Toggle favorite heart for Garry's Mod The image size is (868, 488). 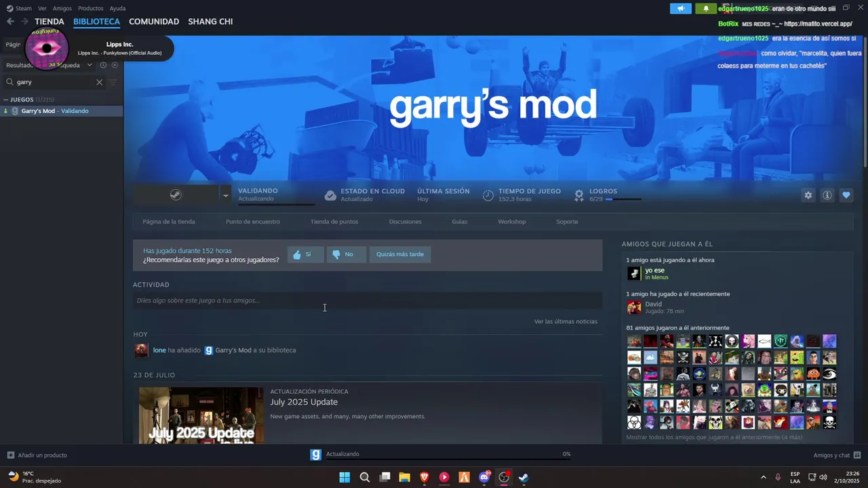pyautogui.click(x=846, y=195)
